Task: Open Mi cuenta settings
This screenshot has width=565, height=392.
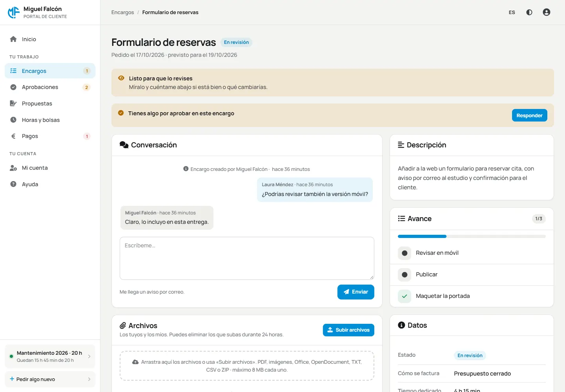Action: pyautogui.click(x=50, y=168)
